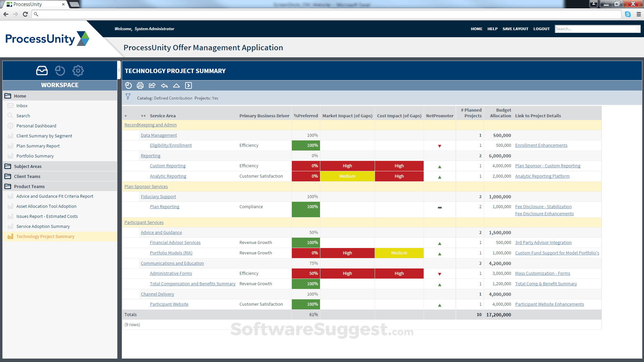Collapse the workspace panel using the side arrow
This screenshot has width=644, height=362.
pyautogui.click(x=119, y=70)
